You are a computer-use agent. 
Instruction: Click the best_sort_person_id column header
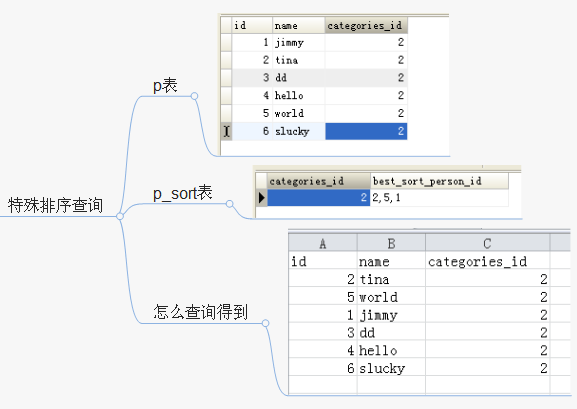click(x=439, y=181)
